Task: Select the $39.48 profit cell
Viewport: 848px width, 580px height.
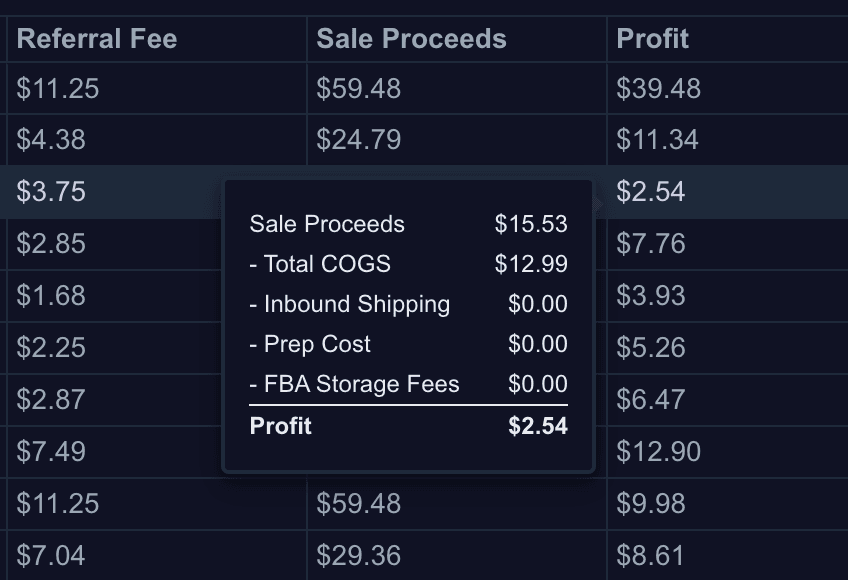Action: click(727, 88)
